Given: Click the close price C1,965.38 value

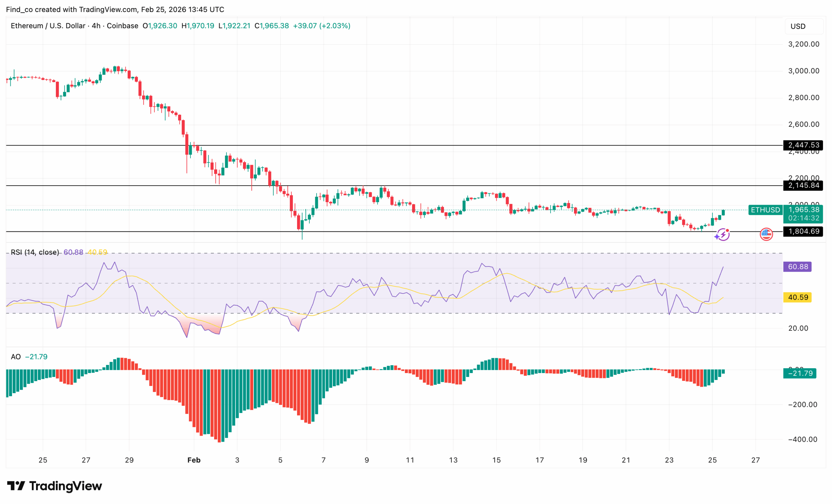Looking at the screenshot, I should (272, 26).
